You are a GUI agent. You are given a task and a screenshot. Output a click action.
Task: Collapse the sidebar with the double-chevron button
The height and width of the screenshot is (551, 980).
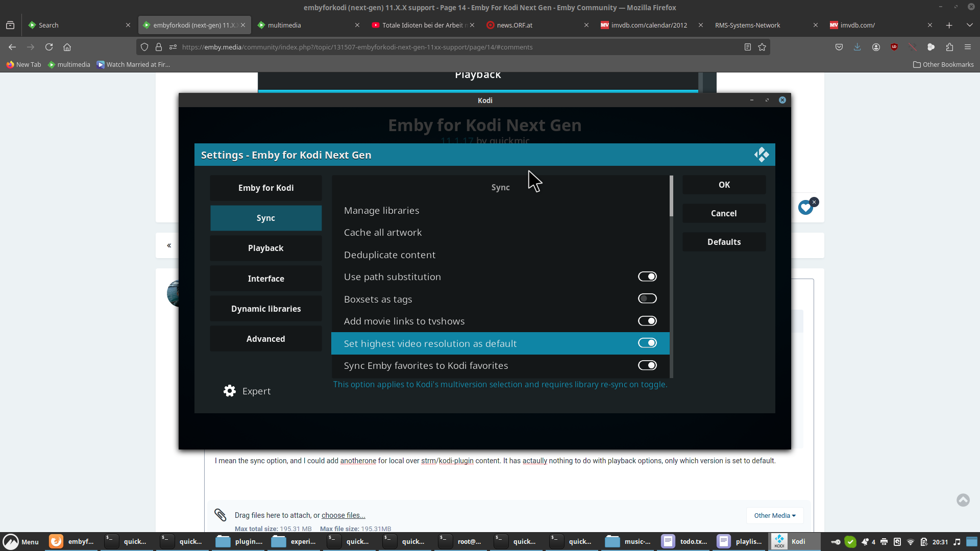[169, 245]
